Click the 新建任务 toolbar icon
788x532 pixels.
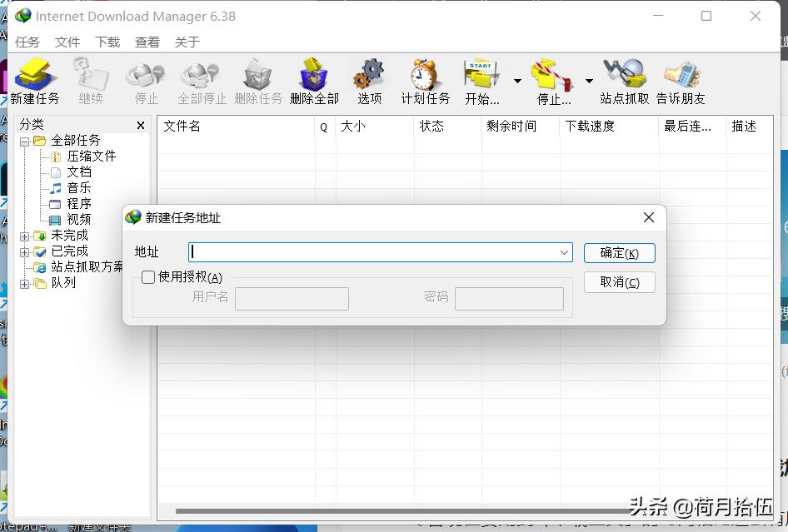pyautogui.click(x=35, y=81)
